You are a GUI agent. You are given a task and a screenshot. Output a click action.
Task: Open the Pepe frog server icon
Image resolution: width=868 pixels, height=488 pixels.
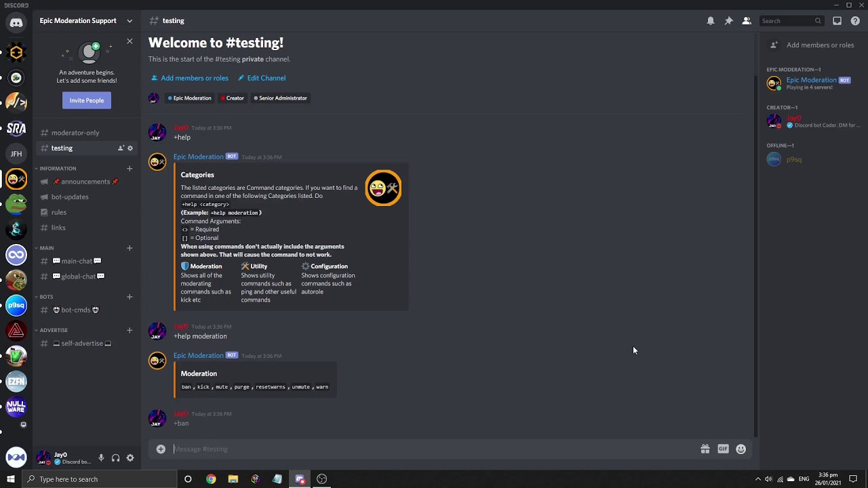point(16,204)
